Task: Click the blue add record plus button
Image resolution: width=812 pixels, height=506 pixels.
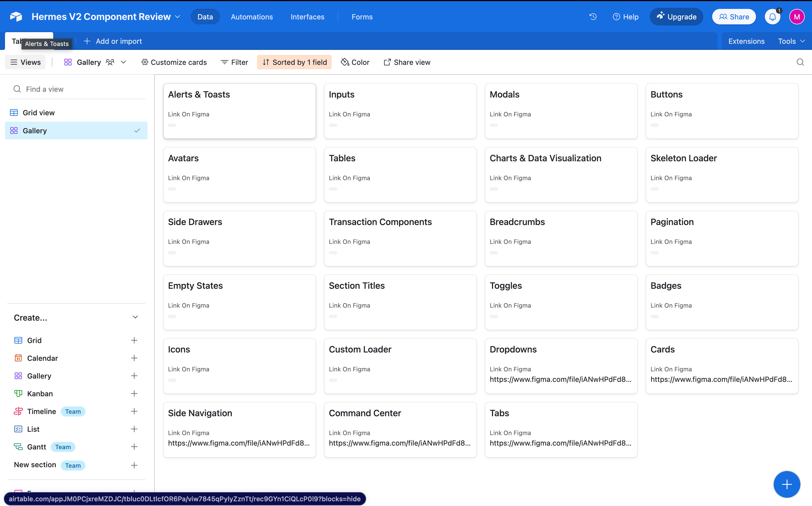Action: pyautogui.click(x=786, y=484)
